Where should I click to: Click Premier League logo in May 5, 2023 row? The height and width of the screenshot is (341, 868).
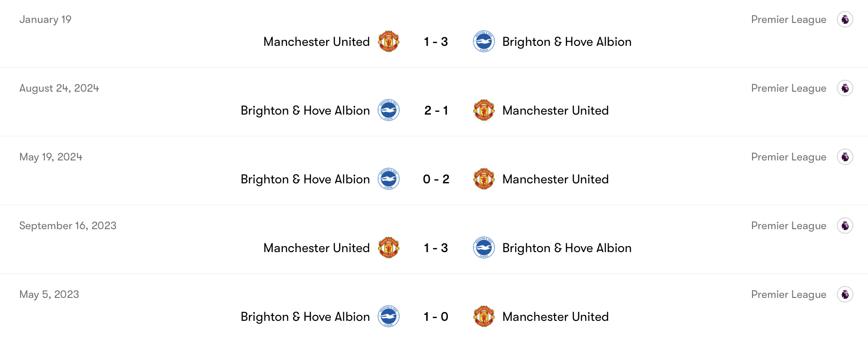[845, 295]
